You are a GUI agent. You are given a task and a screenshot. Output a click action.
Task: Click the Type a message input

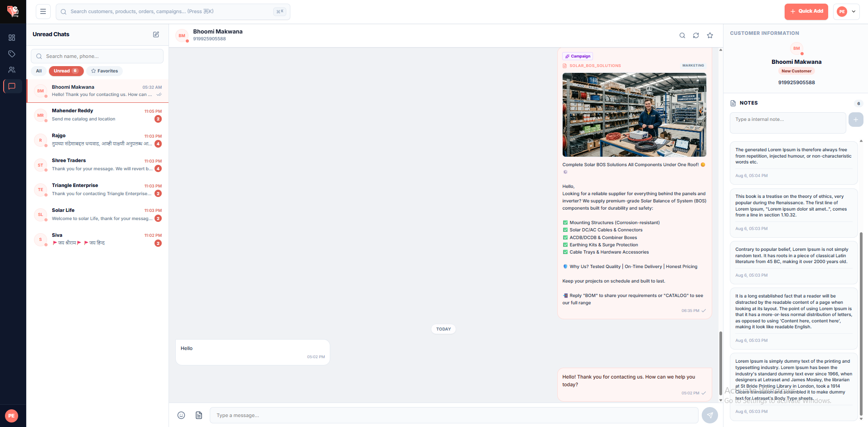453,415
